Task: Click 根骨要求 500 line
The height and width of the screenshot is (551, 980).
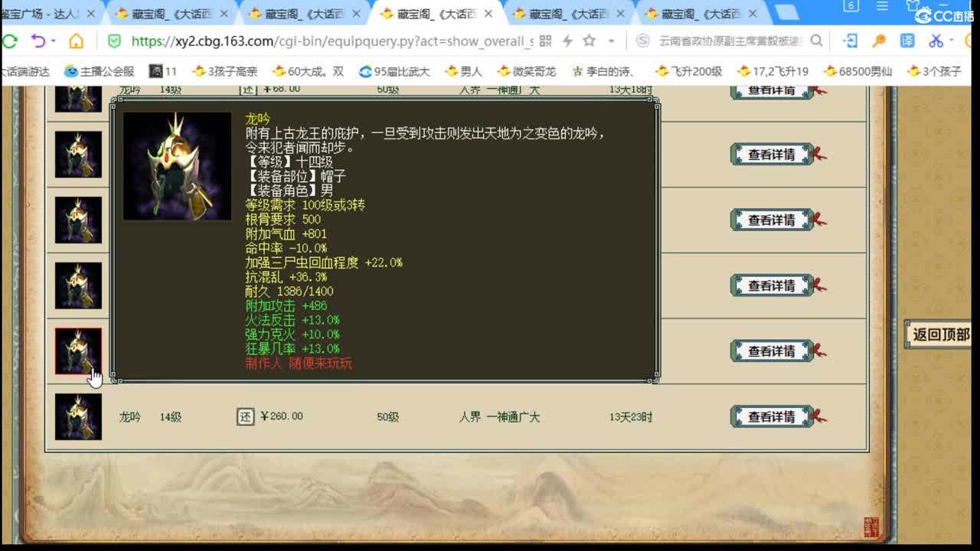Action: [x=283, y=220]
